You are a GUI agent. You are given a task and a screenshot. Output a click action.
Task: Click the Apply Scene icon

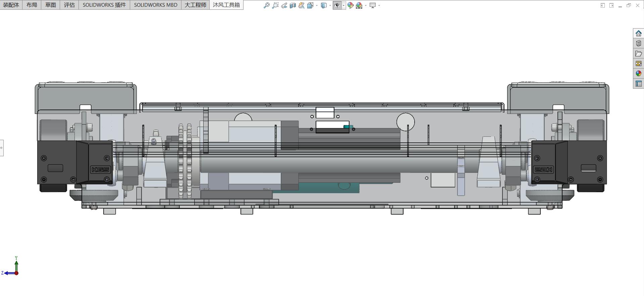coord(359,5)
